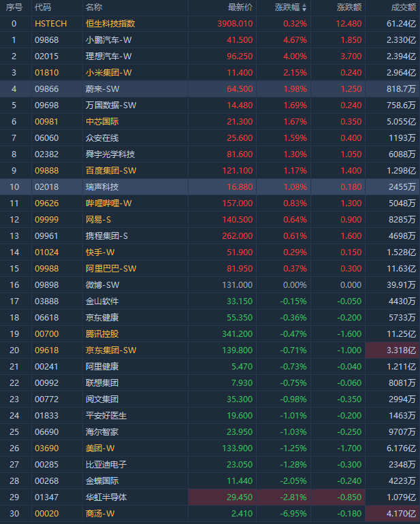Click stock code 06060

(x=47, y=138)
